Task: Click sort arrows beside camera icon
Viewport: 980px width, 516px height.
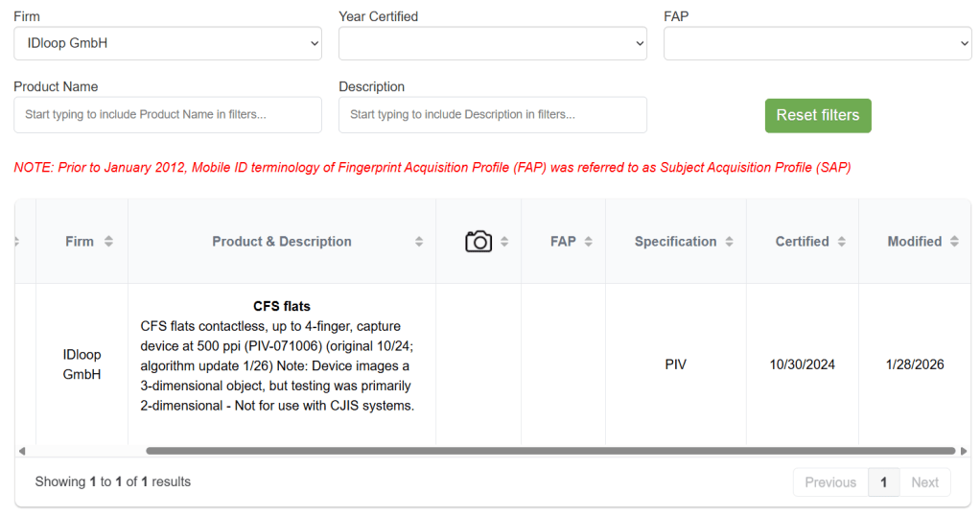Action: coord(504,242)
